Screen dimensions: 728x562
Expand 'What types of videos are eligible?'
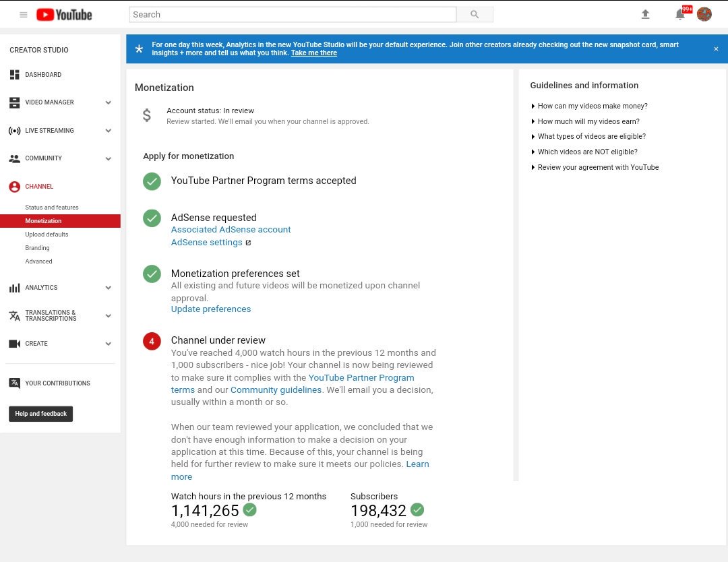[588, 136]
